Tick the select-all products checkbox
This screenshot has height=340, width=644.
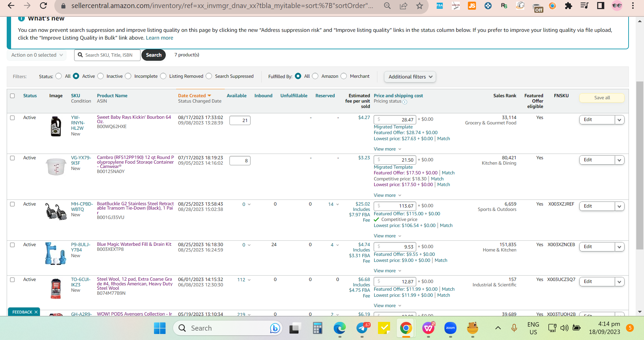(x=12, y=96)
